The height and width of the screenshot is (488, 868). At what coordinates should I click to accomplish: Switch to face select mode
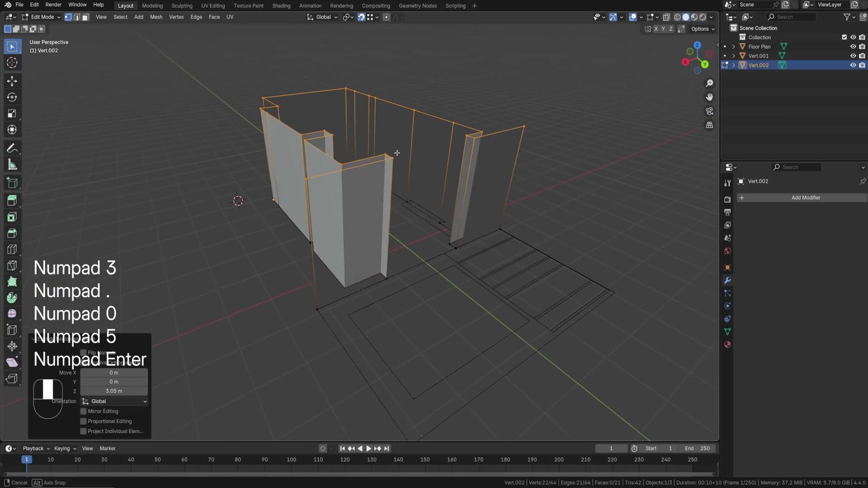[x=85, y=17]
